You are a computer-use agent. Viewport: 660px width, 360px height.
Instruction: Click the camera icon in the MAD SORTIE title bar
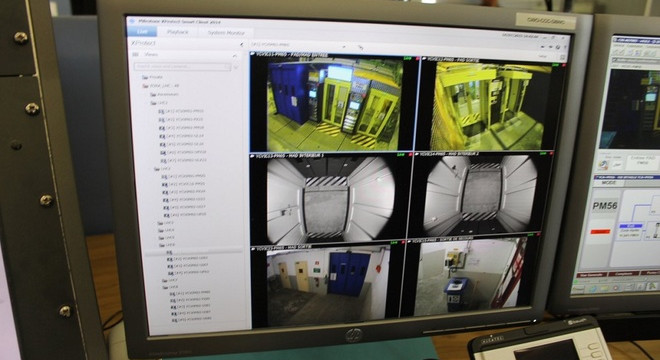[x=253, y=248]
